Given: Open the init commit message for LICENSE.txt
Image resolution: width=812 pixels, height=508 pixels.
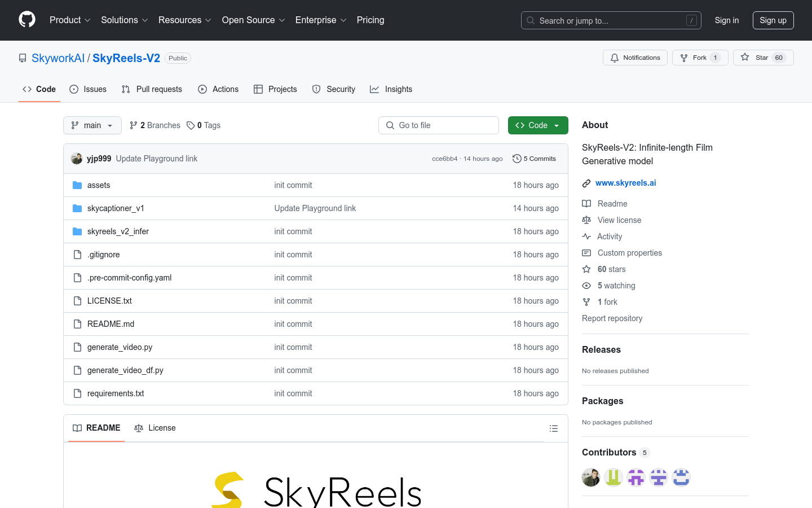Looking at the screenshot, I should pyautogui.click(x=293, y=301).
